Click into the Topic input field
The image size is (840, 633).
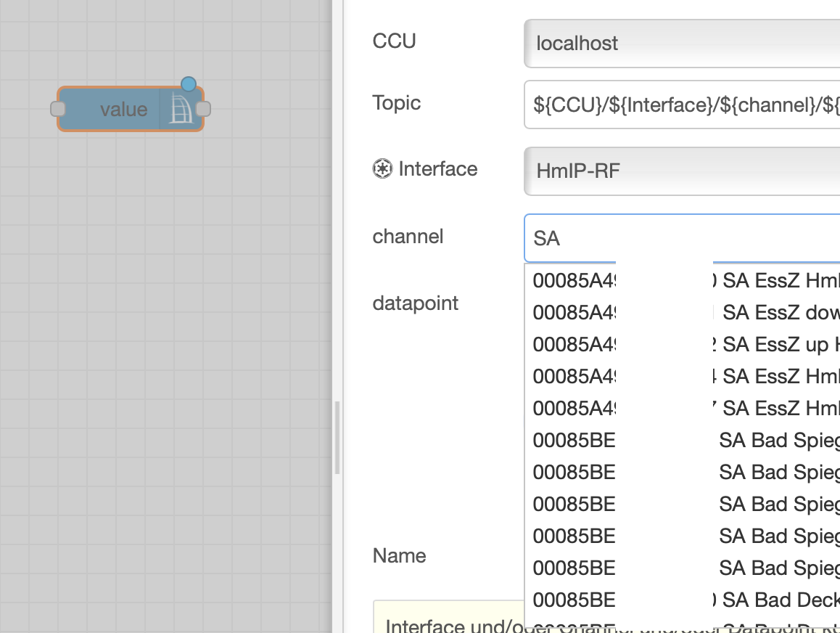tap(681, 105)
